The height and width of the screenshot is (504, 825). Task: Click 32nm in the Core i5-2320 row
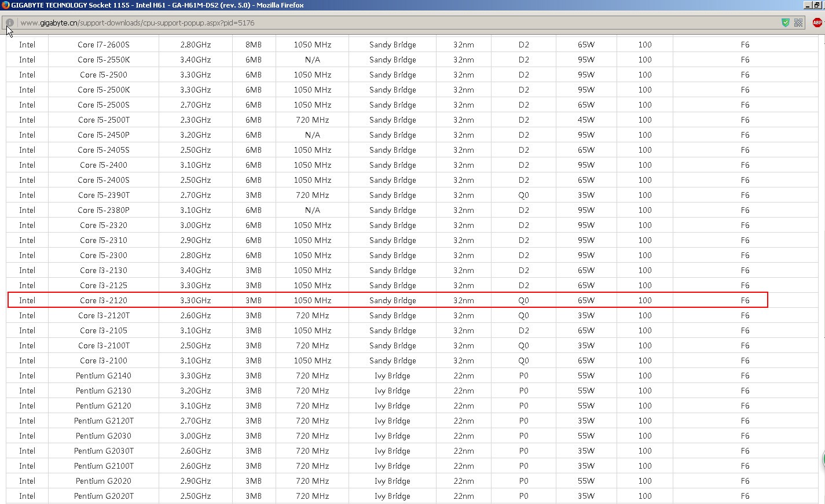pos(464,225)
